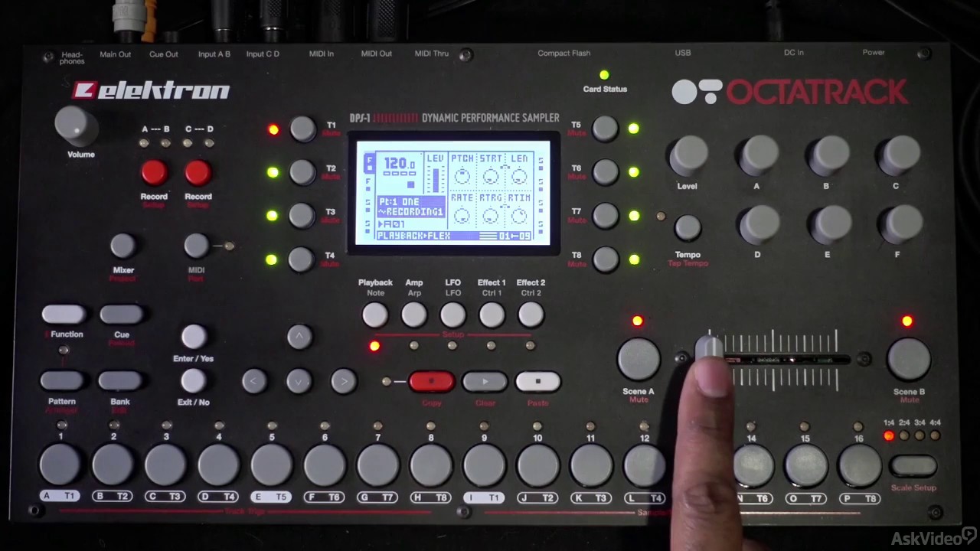980x551 pixels.
Task: Hold the Scene B button
Action: click(x=909, y=358)
